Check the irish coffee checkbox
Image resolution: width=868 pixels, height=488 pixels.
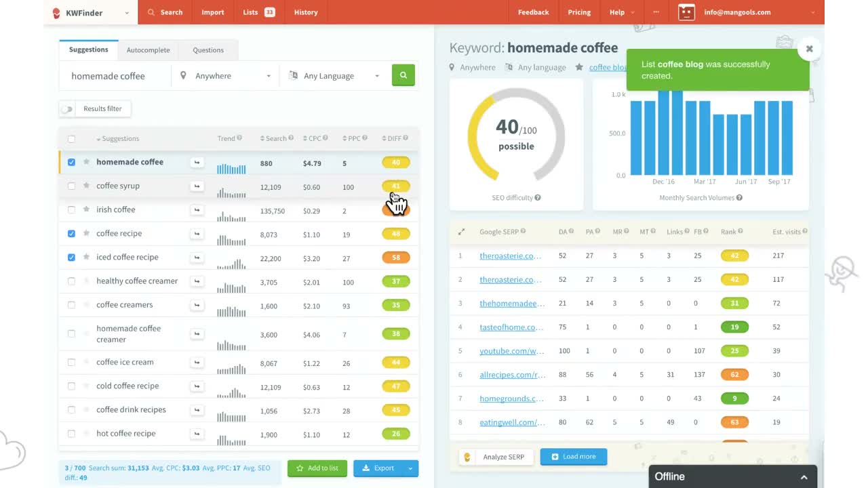click(71, 209)
